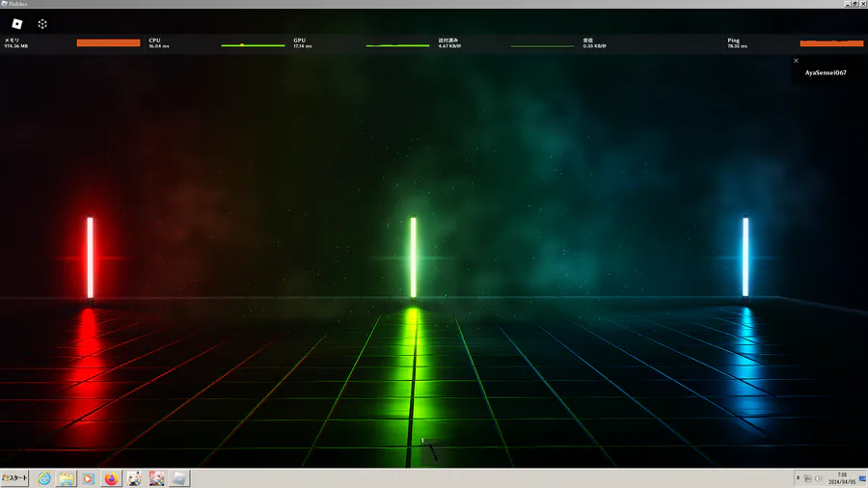Viewport: 868px width, 488px height.
Task: Launch Firefox from the taskbar
Action: tap(111, 478)
